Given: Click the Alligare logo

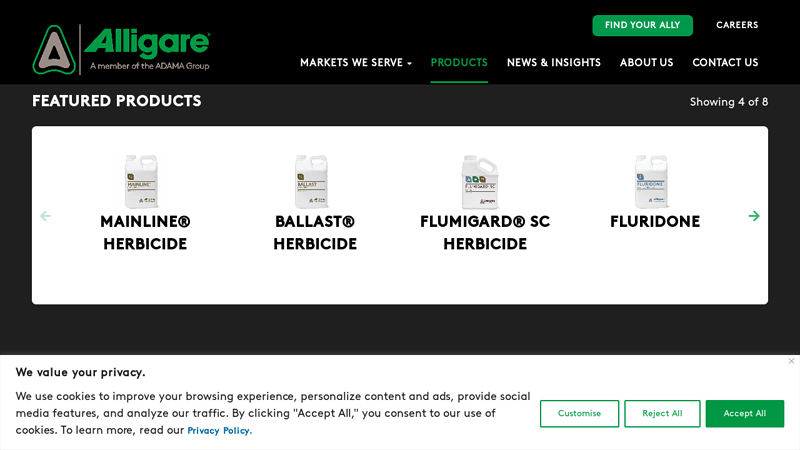Looking at the screenshot, I should click(x=121, y=49).
